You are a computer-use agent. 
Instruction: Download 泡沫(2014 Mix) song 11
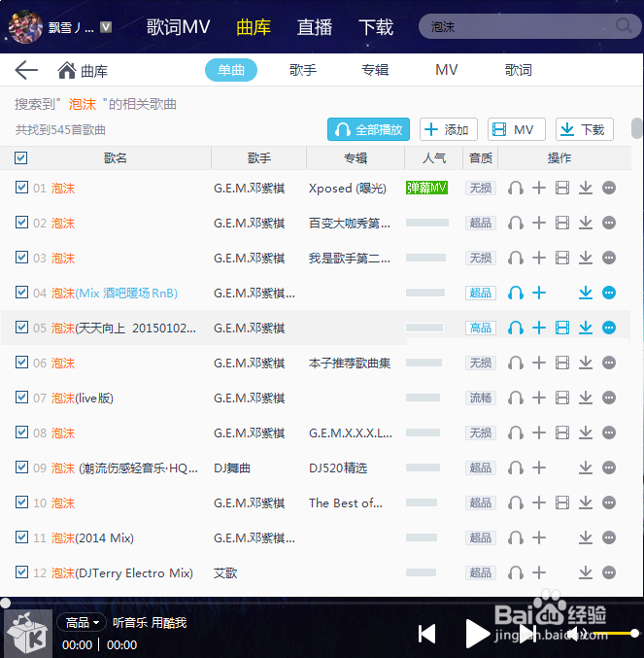pyautogui.click(x=586, y=537)
